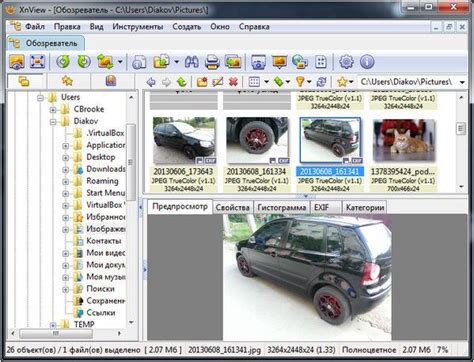Select the Ссылки folder in tree

101,313
